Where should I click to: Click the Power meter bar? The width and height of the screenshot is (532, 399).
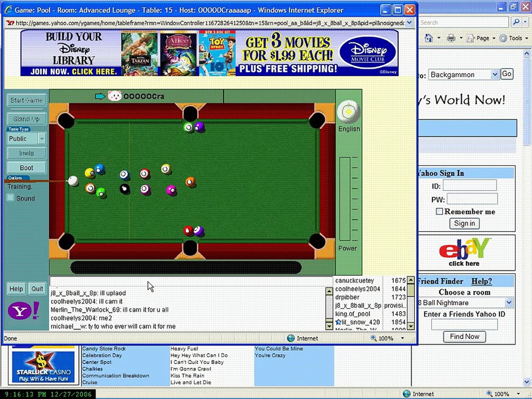(344, 199)
